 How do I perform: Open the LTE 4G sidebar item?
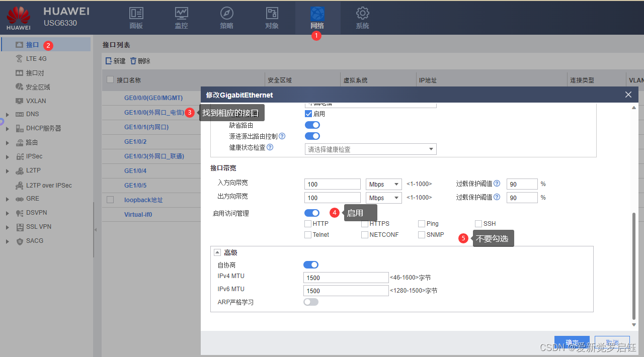36,59
